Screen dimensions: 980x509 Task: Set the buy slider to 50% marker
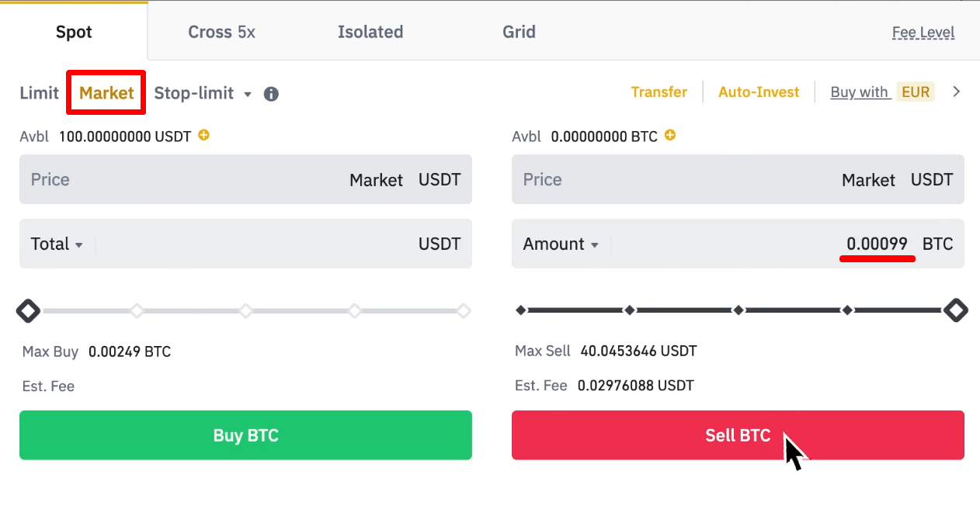coord(245,311)
